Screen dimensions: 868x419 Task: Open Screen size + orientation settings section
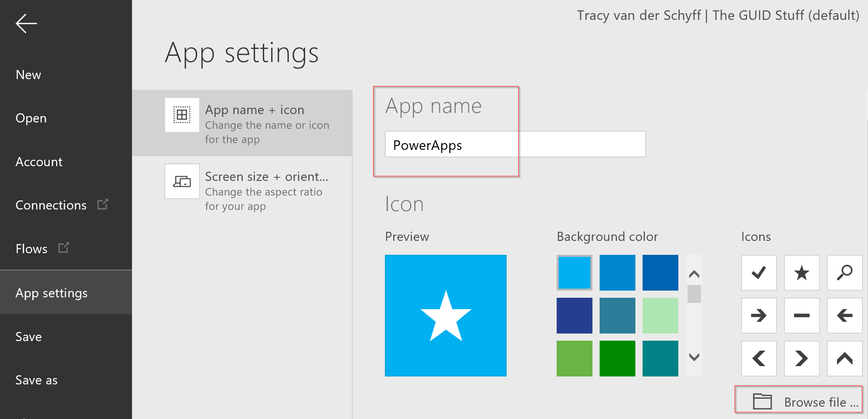tap(242, 190)
